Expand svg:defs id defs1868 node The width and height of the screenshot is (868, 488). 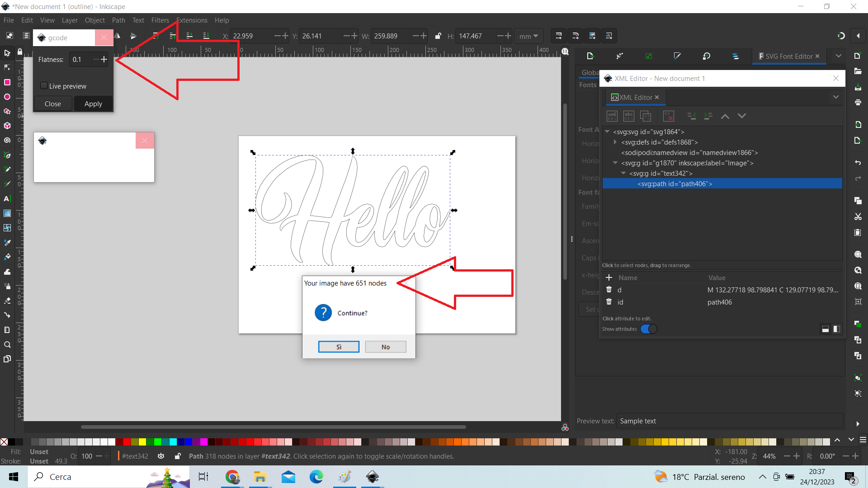click(617, 142)
